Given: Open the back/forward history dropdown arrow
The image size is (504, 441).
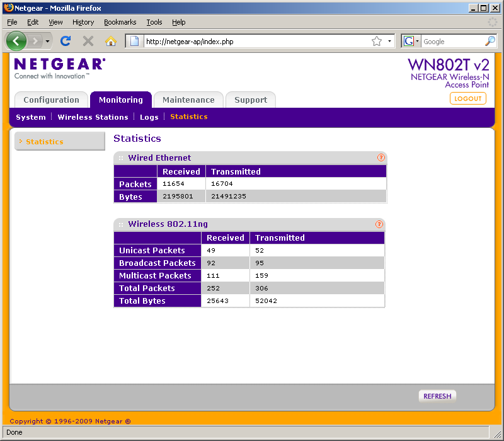Looking at the screenshot, I should [x=47, y=41].
